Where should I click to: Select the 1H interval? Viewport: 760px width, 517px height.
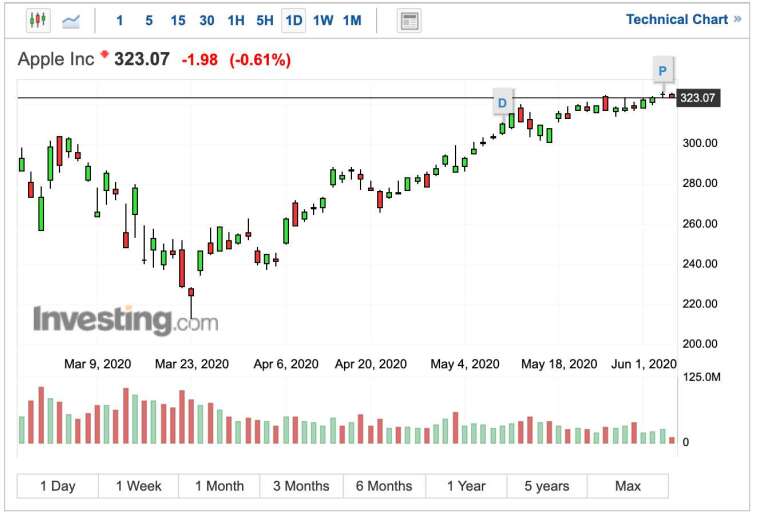pos(236,20)
